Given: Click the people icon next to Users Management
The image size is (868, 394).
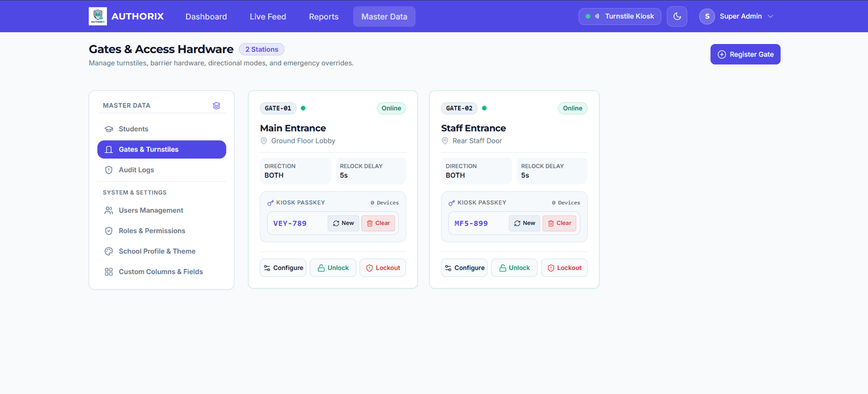Looking at the screenshot, I should click(x=109, y=211).
